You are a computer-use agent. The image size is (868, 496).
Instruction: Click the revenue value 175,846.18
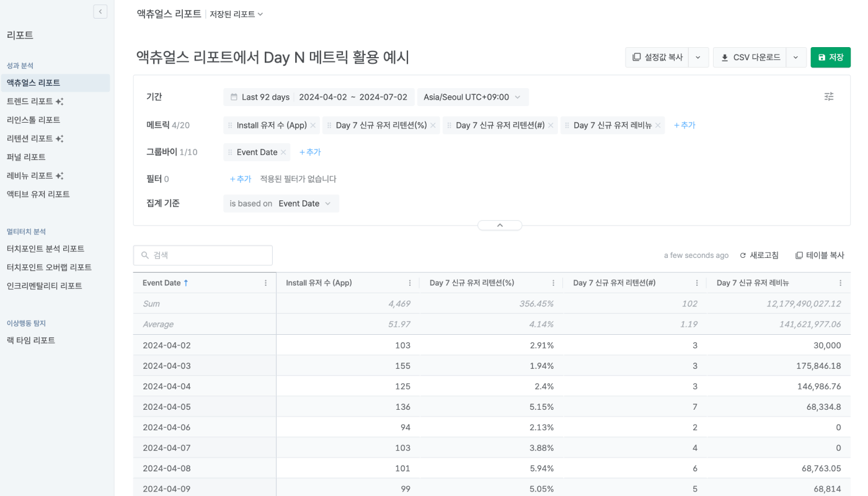point(818,366)
